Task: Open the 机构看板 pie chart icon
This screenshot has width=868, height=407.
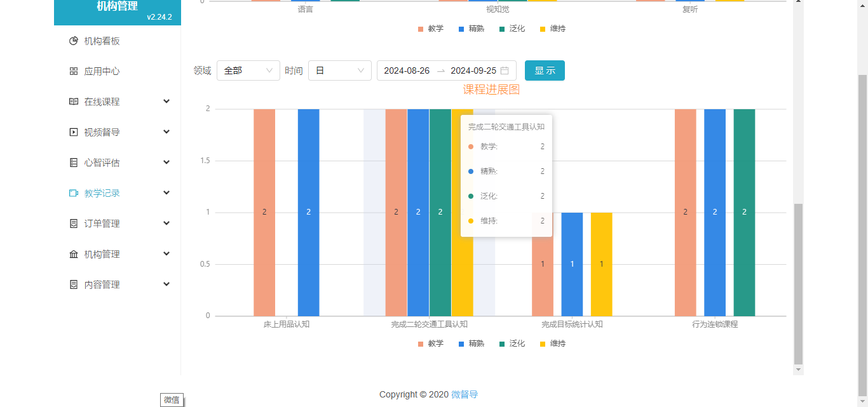Action: click(73, 41)
